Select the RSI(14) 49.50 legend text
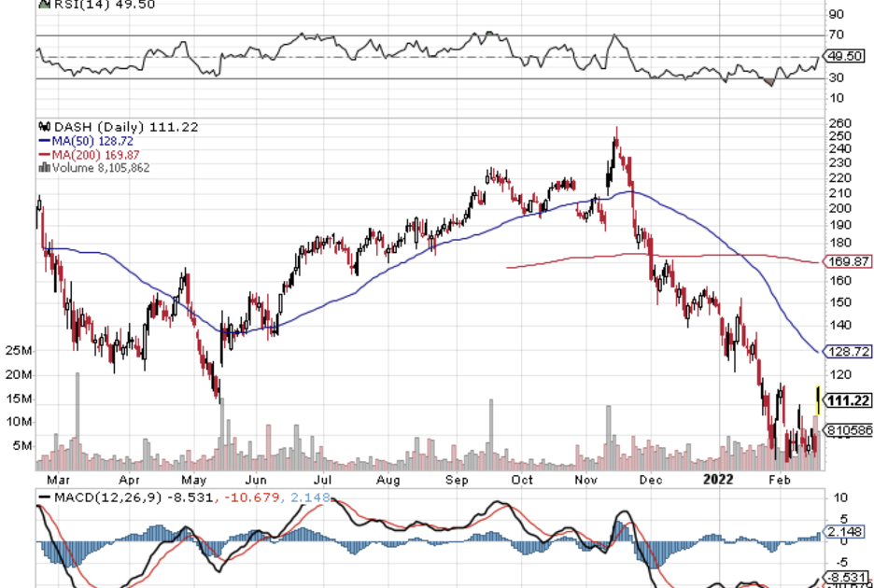Viewport: 874px width, 588px height. 105,5
